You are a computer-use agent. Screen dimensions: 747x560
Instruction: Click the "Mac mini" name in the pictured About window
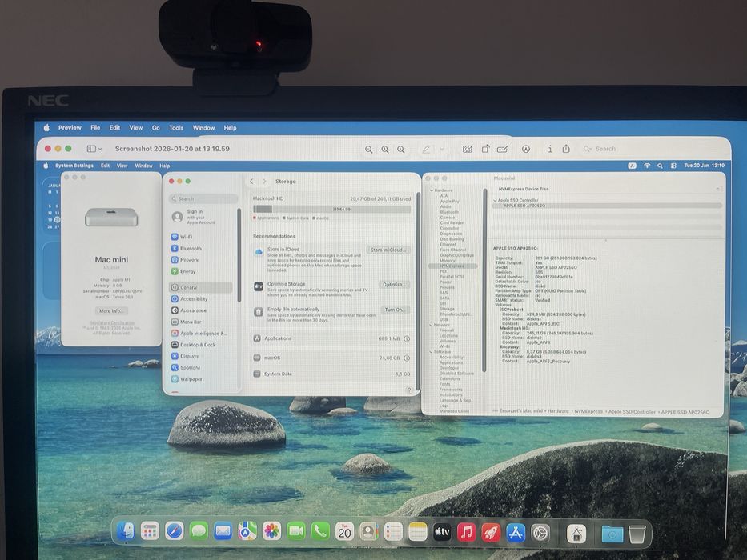coord(111,259)
